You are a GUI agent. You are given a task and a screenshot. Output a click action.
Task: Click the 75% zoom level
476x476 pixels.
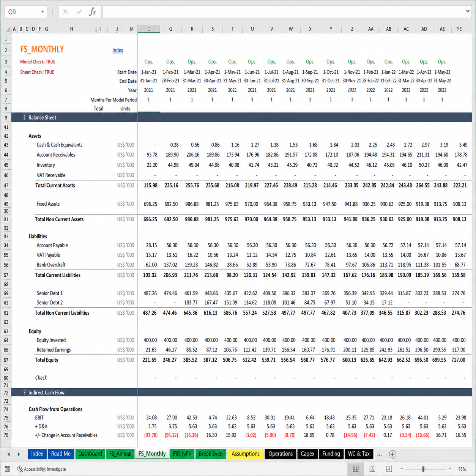tap(462, 469)
